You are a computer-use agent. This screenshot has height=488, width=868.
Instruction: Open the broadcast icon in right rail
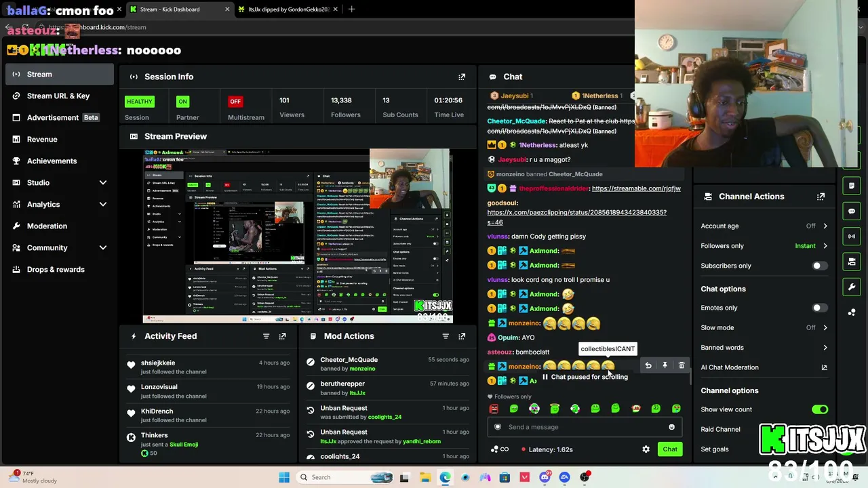pyautogui.click(x=852, y=236)
